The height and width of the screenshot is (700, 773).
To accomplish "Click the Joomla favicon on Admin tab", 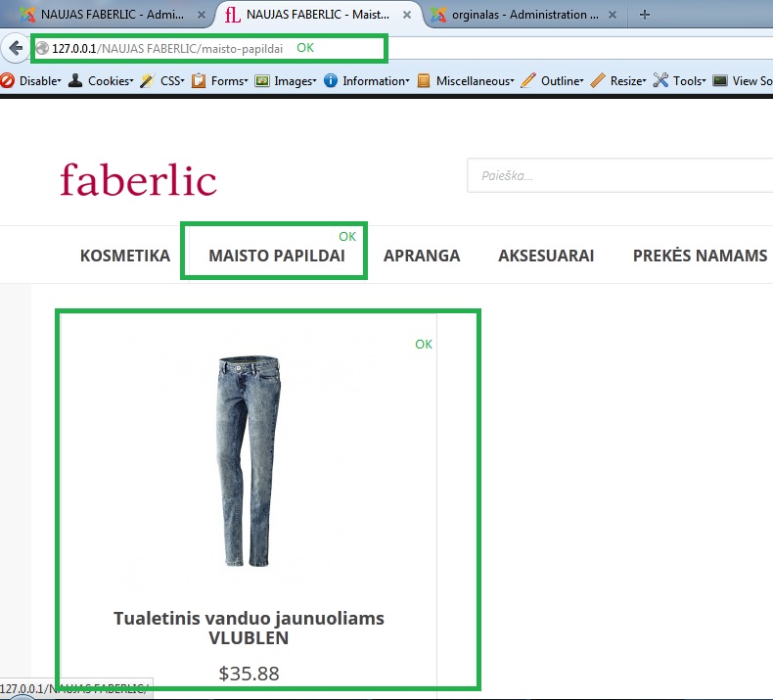I will click(27, 15).
